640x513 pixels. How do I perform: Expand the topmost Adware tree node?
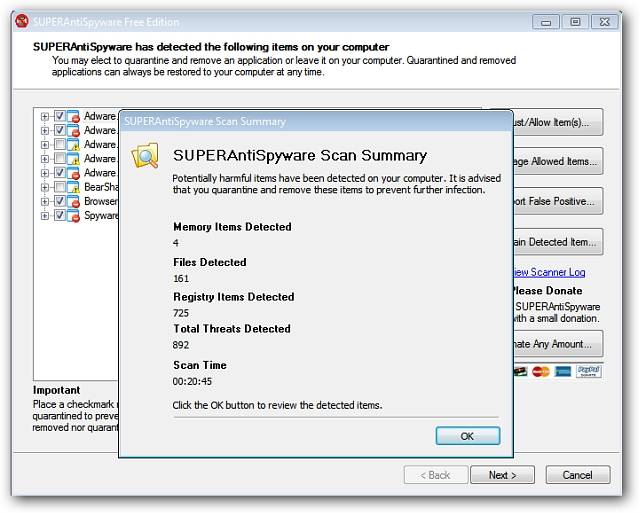(45, 117)
